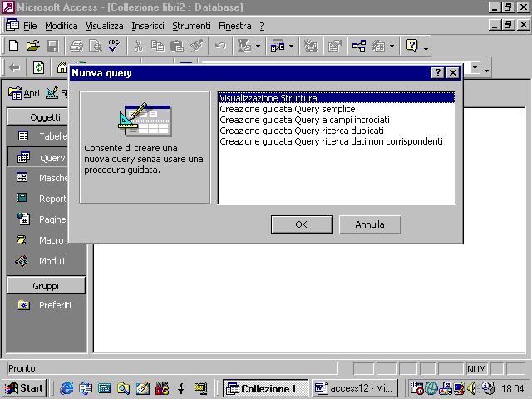The width and height of the screenshot is (532, 399).
Task: Click the Analyze toolbar icon
Action: [278, 46]
